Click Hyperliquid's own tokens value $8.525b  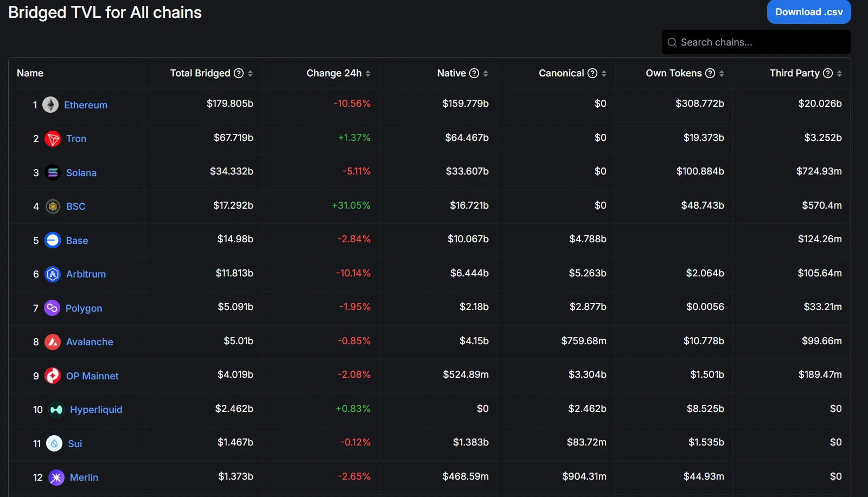tap(705, 409)
